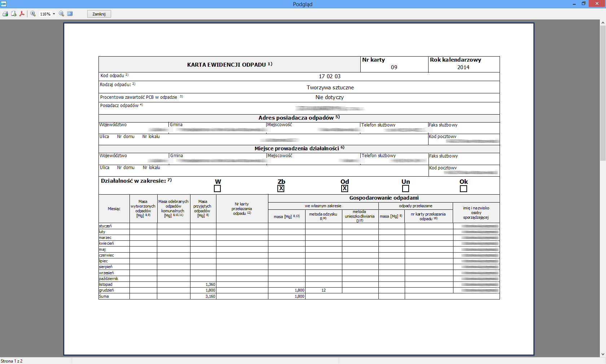Uncheck the Od activity checkbox
Screen dimensions: 606x364
point(344,188)
